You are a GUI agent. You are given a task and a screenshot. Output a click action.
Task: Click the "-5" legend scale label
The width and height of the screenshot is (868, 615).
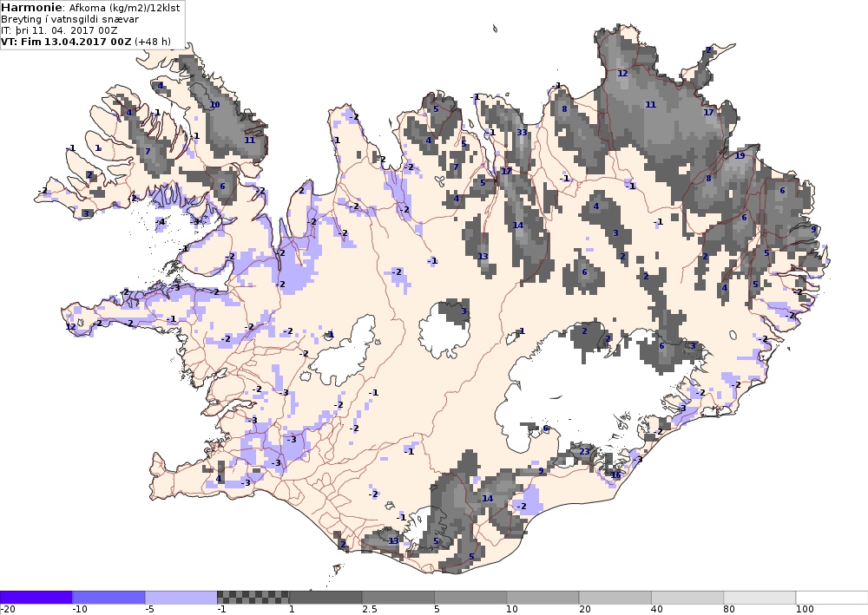click(x=149, y=610)
